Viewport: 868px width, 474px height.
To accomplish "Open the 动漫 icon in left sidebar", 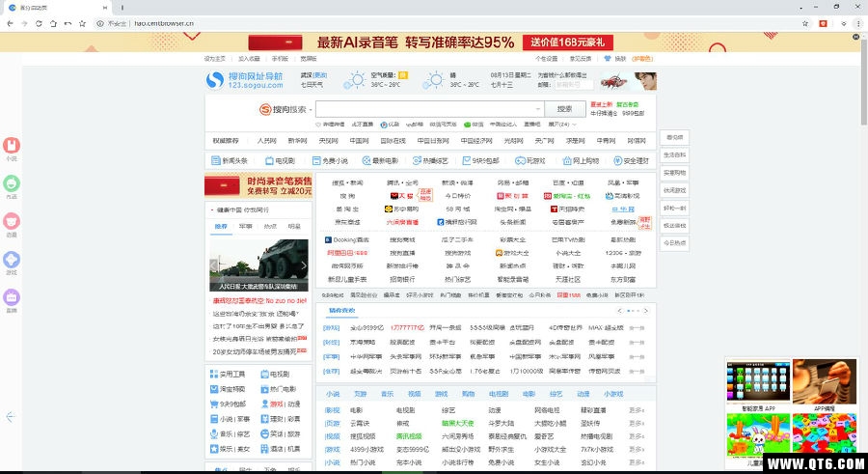I will click(x=12, y=222).
